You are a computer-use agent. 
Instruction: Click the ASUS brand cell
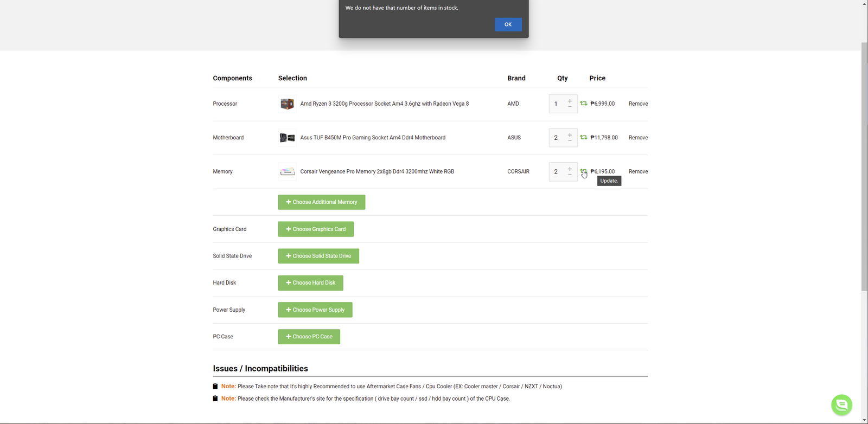click(514, 138)
